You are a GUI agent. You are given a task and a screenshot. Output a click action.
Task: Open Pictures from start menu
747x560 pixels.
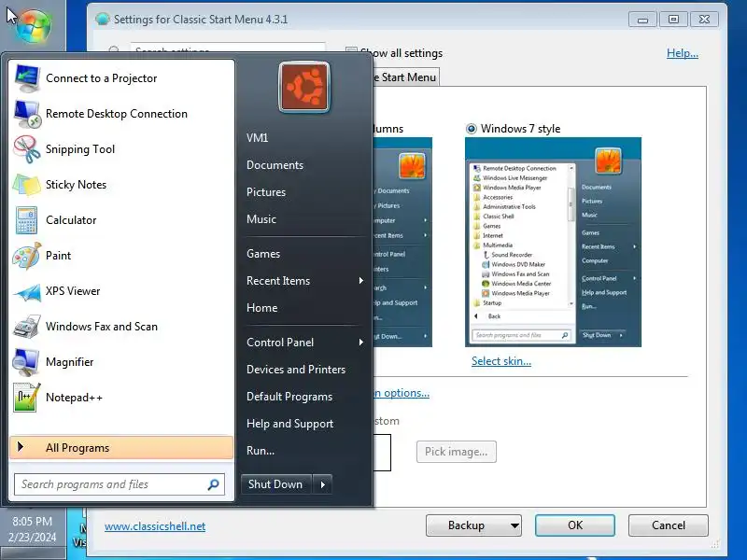click(x=266, y=192)
